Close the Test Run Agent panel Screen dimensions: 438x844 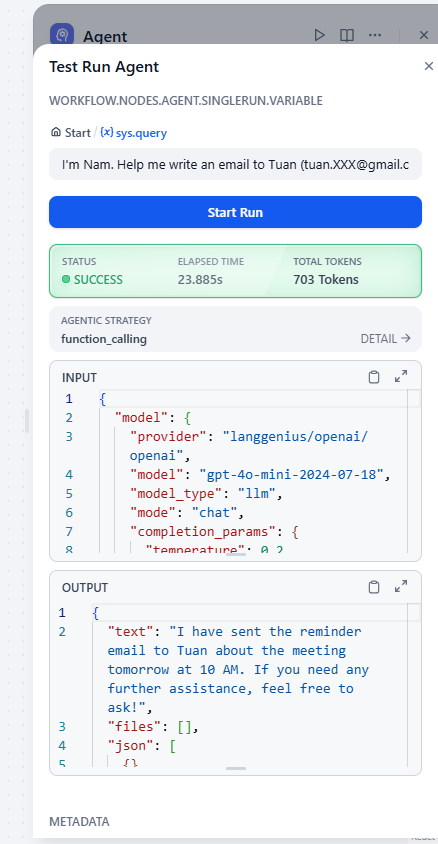429,66
